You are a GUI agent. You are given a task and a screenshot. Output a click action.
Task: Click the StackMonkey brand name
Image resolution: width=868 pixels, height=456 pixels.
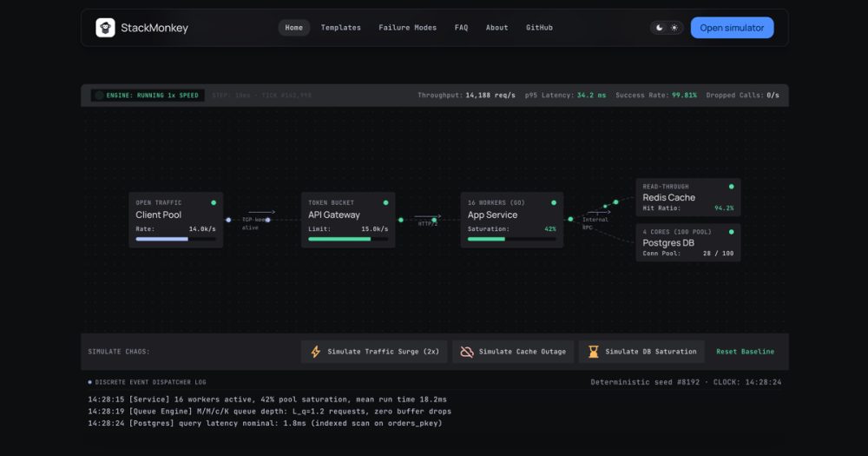155,28
